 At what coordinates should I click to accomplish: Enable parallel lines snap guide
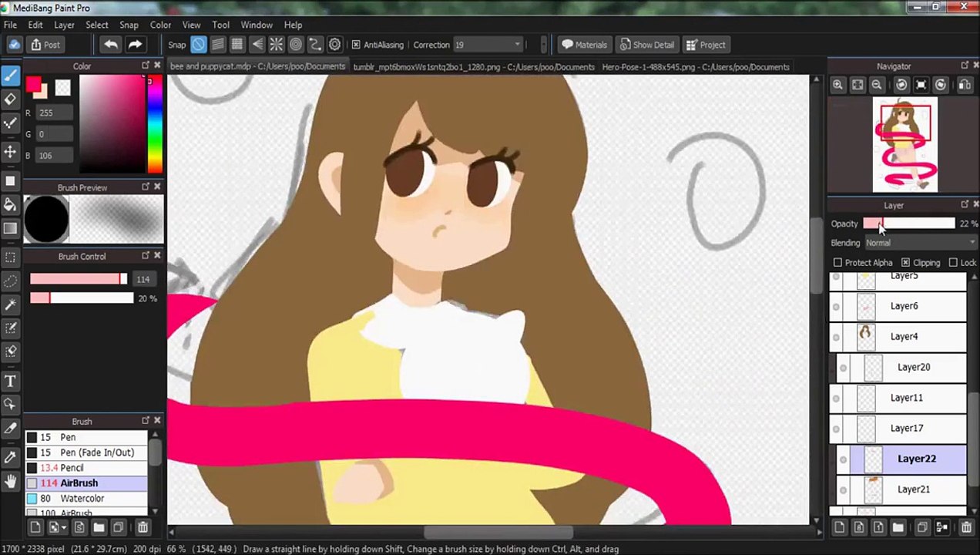point(218,45)
